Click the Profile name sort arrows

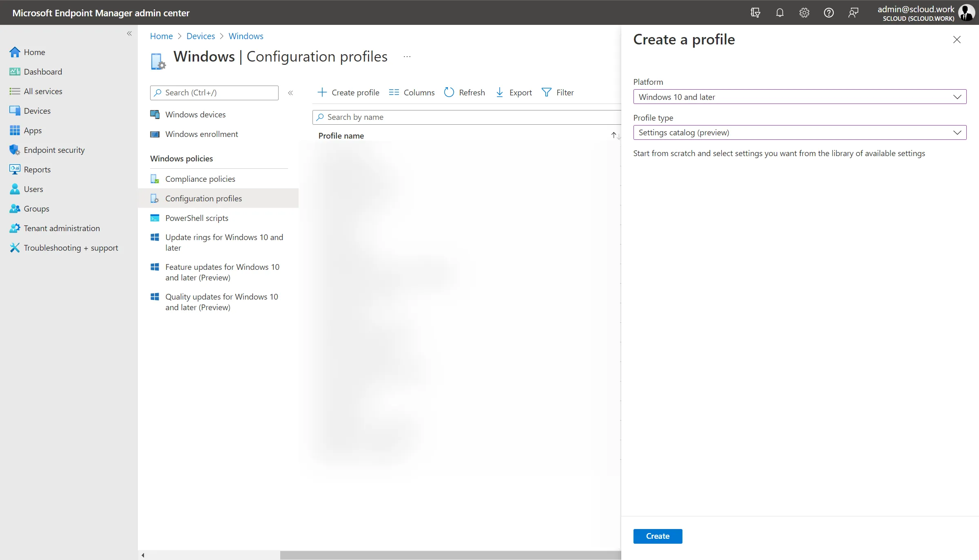click(616, 135)
